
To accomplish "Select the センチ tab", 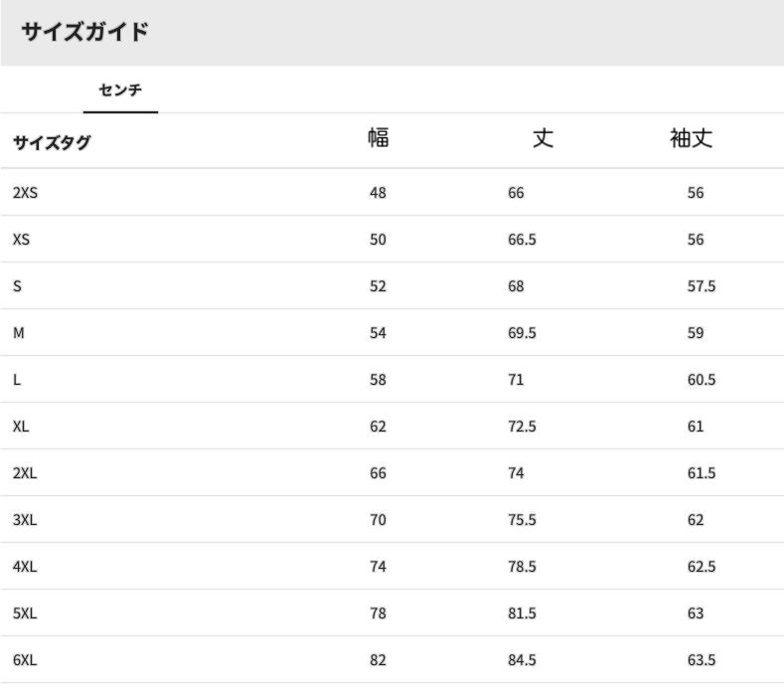I will (x=120, y=90).
